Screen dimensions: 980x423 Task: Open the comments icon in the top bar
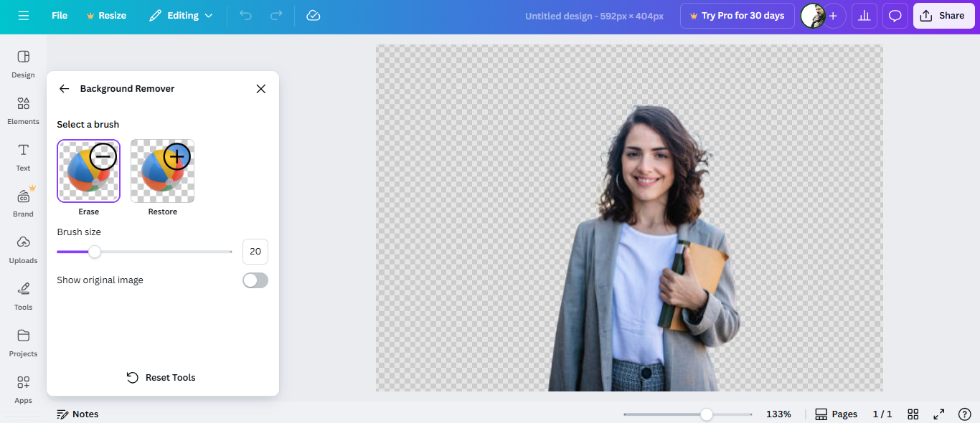click(895, 15)
